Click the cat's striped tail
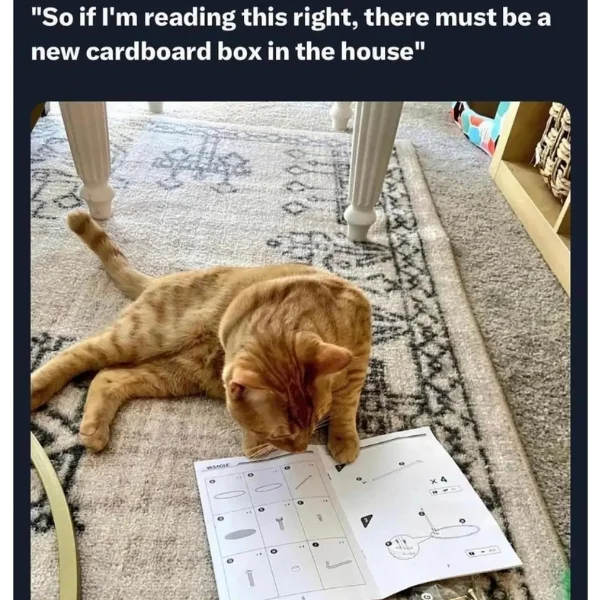 (107, 253)
